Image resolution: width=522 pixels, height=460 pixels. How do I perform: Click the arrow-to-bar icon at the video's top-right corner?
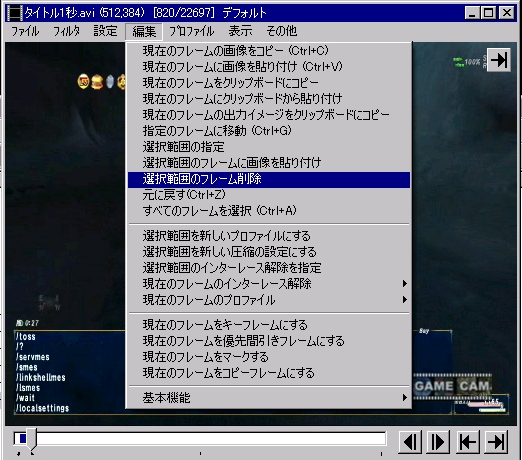tap(499, 60)
